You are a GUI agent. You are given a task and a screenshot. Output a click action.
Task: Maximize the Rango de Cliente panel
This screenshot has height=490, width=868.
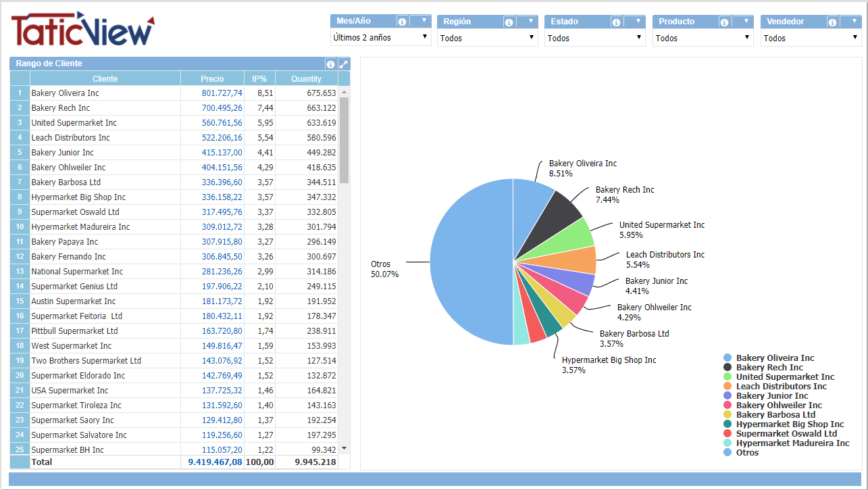click(344, 64)
